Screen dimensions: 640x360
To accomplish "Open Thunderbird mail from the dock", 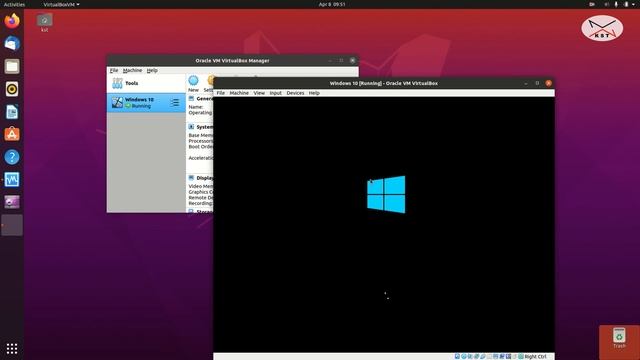I will point(12,43).
